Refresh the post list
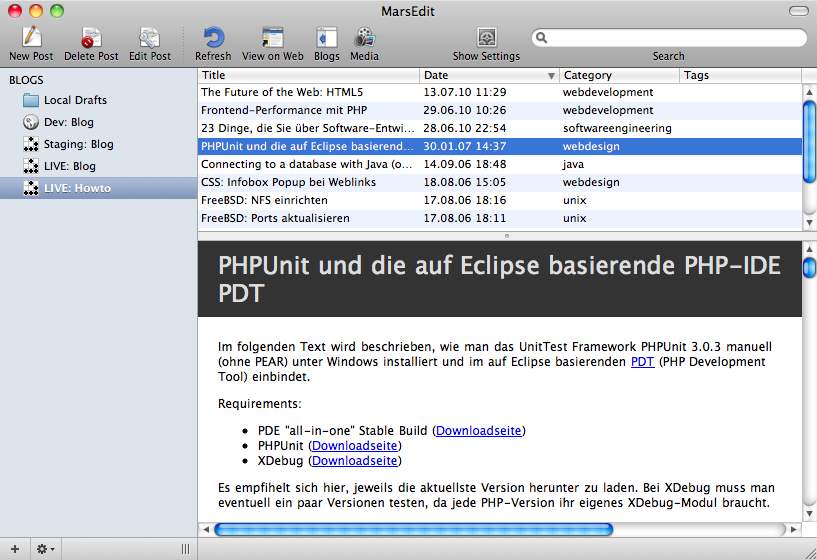The image size is (817, 560). click(213, 38)
